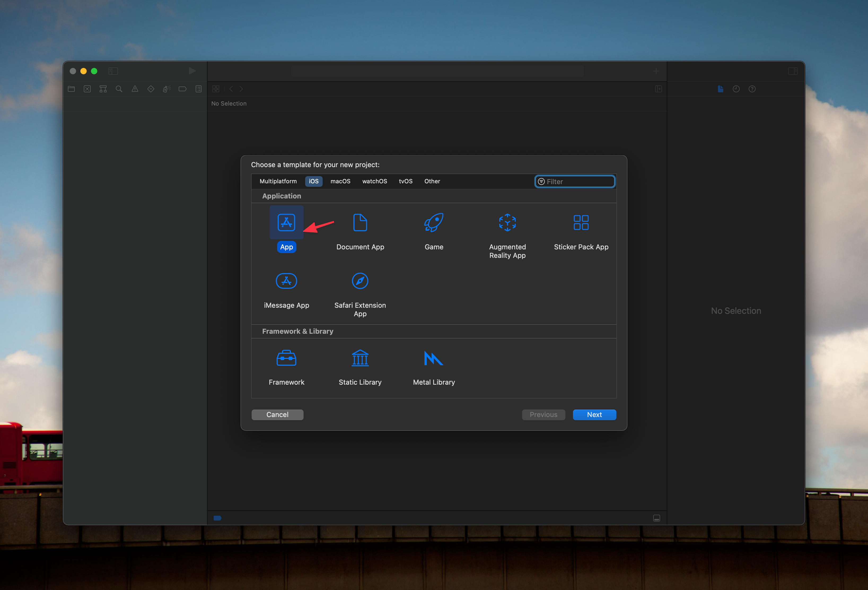Viewport: 868px width, 590px height.
Task: Add an editor on the right
Action: coord(659,89)
